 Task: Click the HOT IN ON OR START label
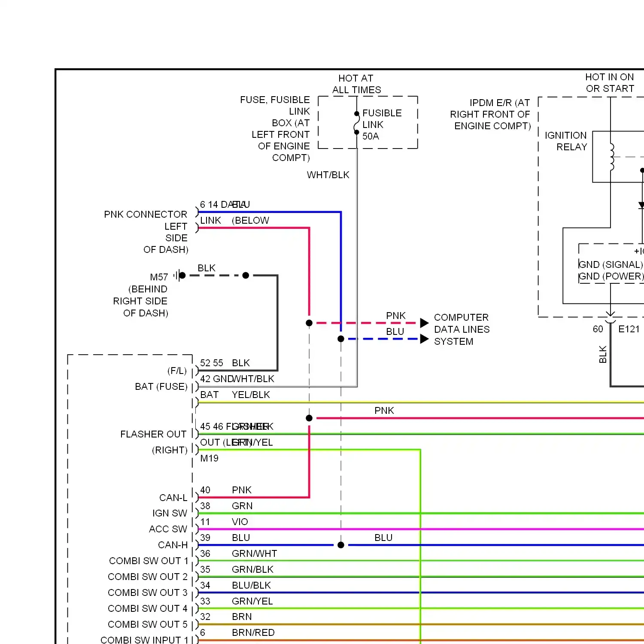point(610,83)
